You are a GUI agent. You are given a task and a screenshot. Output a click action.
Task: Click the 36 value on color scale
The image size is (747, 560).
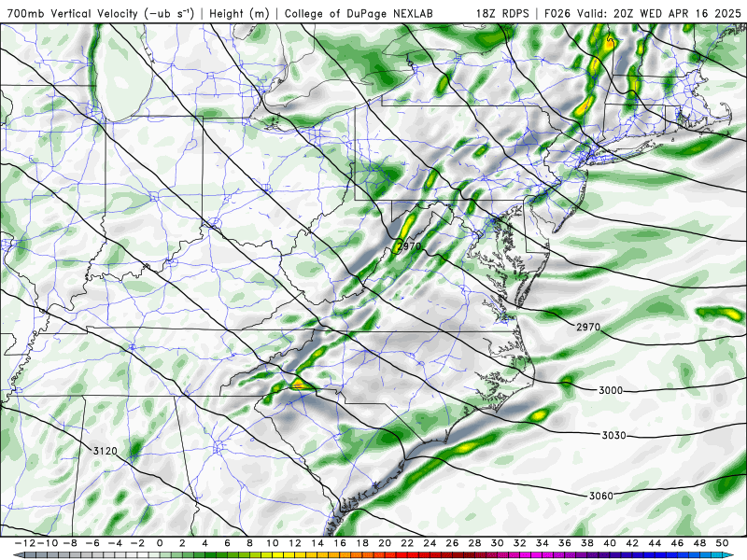tap(565, 543)
